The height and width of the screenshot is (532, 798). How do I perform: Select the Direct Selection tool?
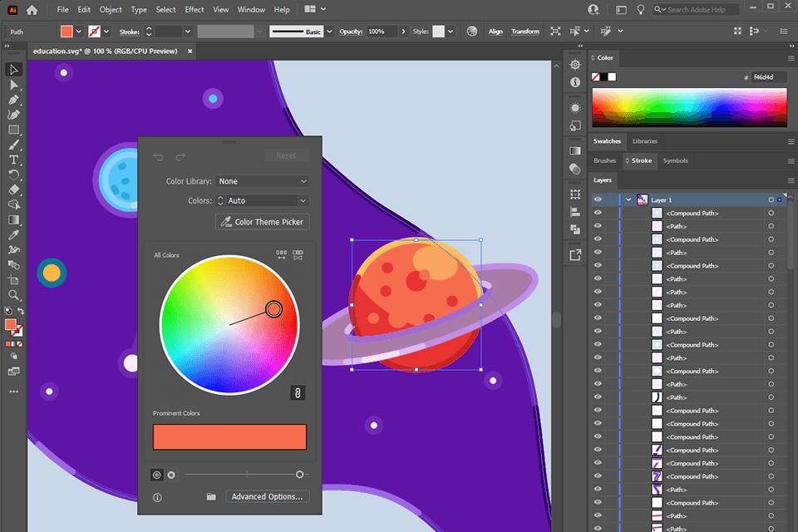click(14, 85)
